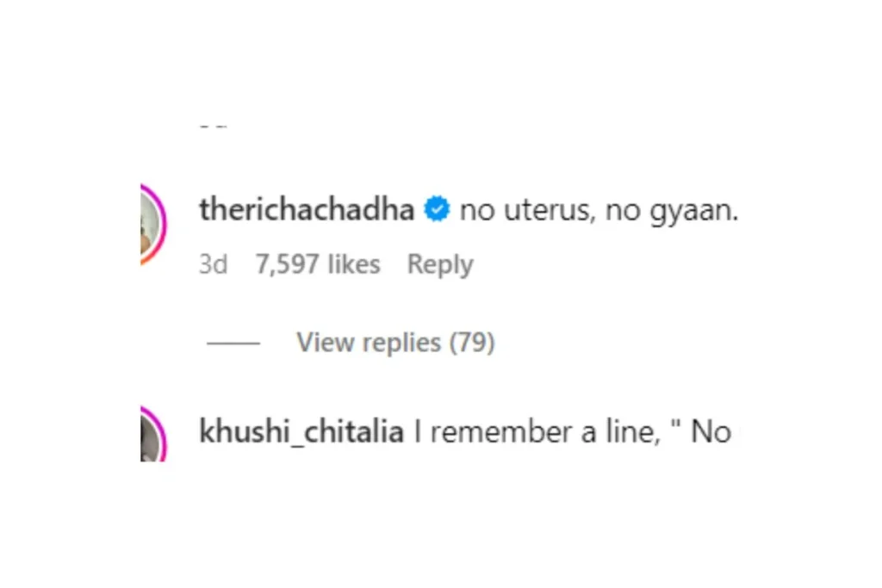The height and width of the screenshot is (588, 882).
Task: Click the blue verified badge
Action: pos(437,209)
